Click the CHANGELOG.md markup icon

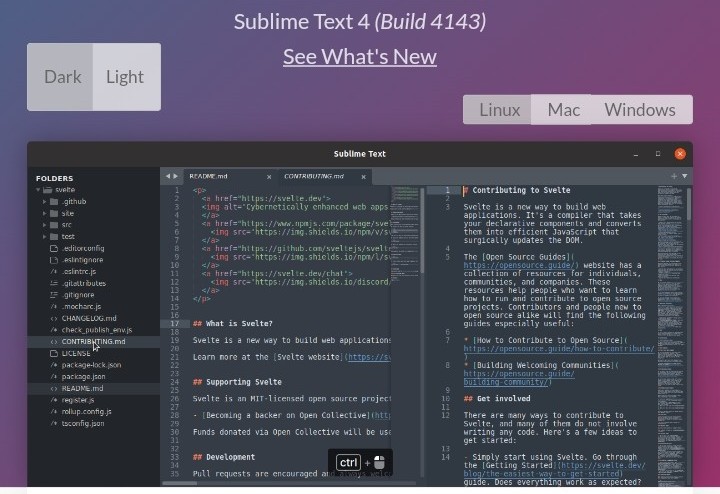(54, 319)
